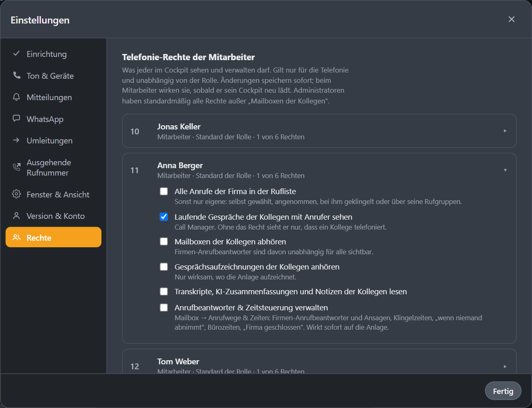
Task: Click the name Anna Berger
Action: pyautogui.click(x=180, y=165)
